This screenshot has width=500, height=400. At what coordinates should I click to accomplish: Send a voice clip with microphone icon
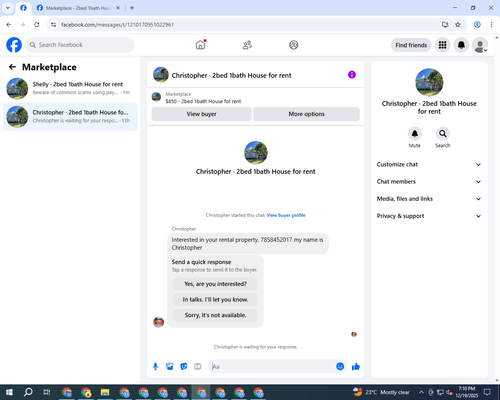pyautogui.click(x=155, y=367)
